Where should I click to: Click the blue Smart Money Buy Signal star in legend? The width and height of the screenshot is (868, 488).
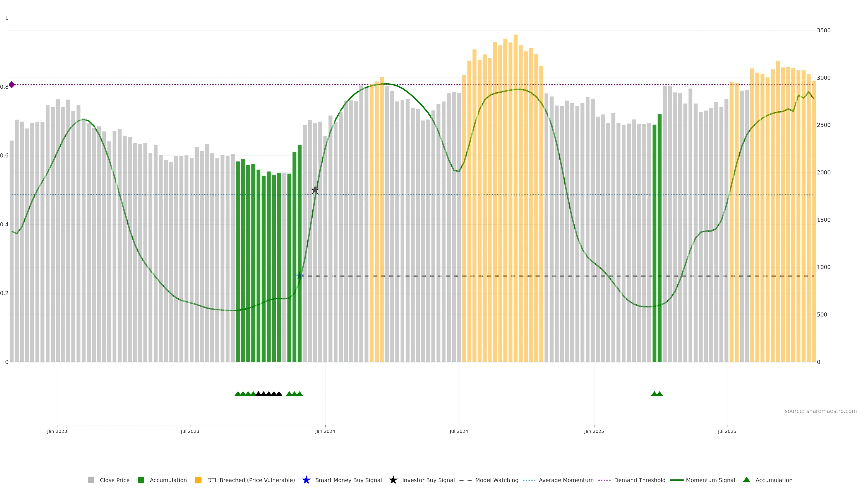click(x=306, y=480)
